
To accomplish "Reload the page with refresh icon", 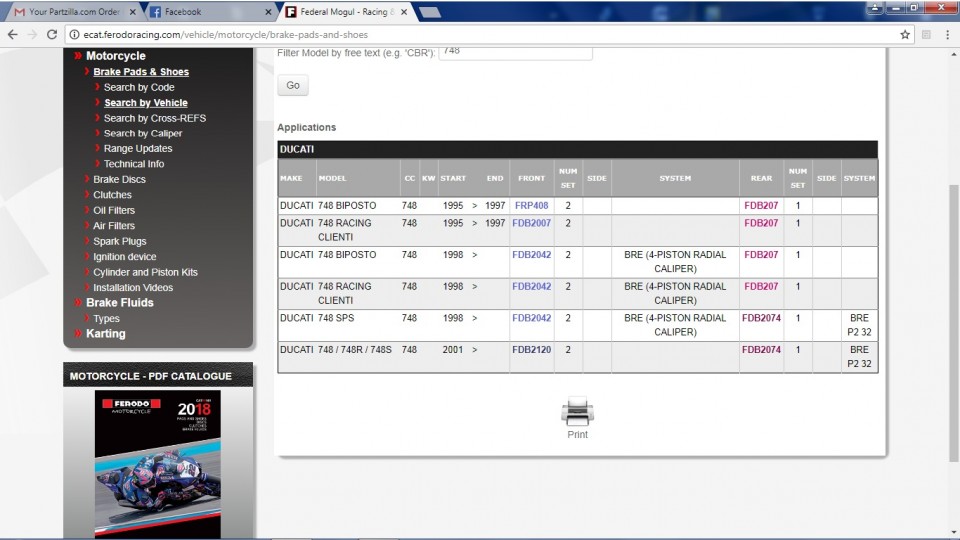I will 52,35.
